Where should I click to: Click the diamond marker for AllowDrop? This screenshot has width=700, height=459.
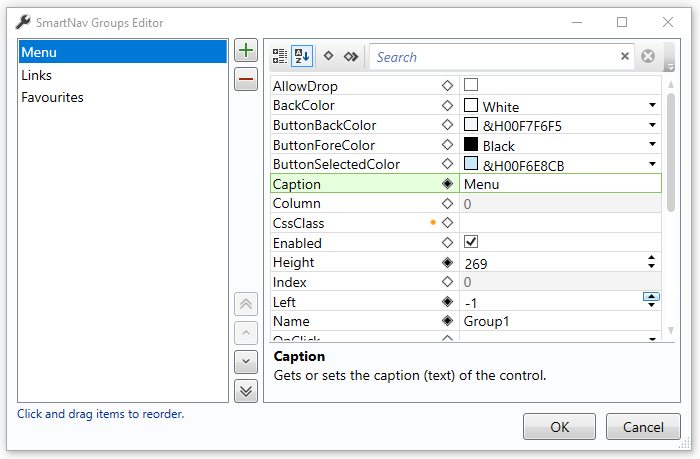pyautogui.click(x=447, y=85)
